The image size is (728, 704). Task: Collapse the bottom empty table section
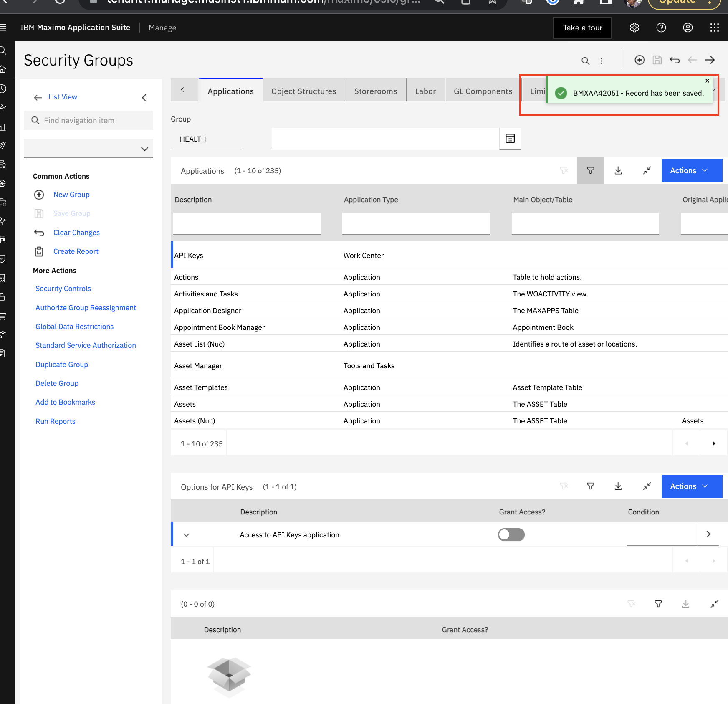tap(714, 604)
